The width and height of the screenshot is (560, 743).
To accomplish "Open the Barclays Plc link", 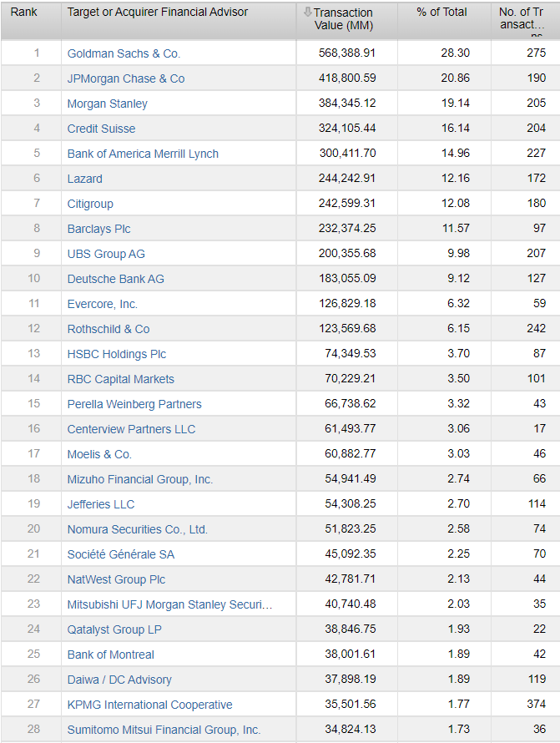I will coord(99,229).
